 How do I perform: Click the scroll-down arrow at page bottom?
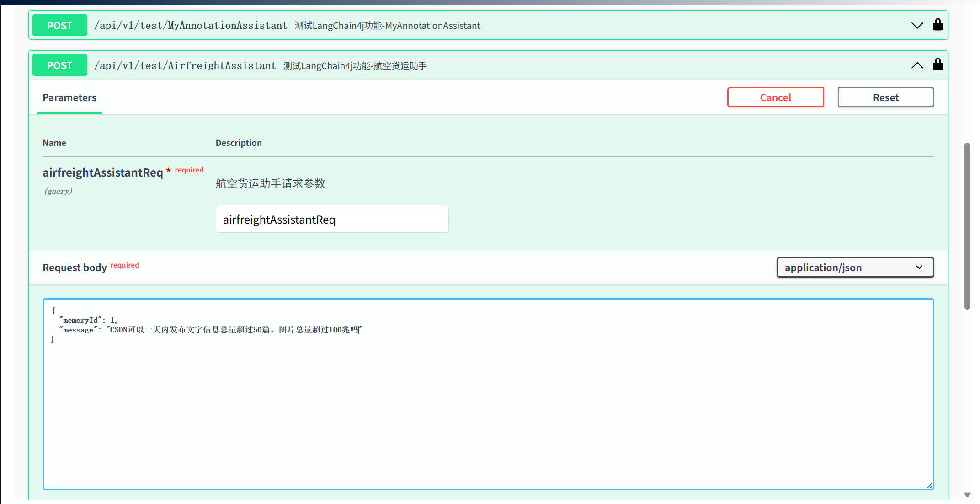pyautogui.click(x=967, y=495)
